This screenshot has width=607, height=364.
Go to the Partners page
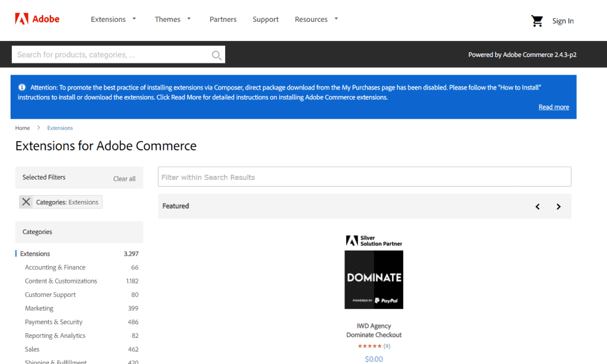(223, 20)
